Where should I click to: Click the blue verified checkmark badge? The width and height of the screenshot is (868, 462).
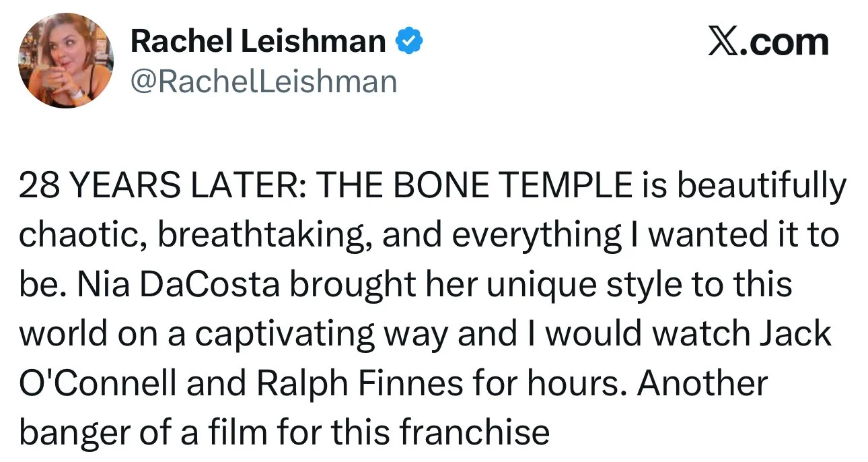tap(408, 42)
